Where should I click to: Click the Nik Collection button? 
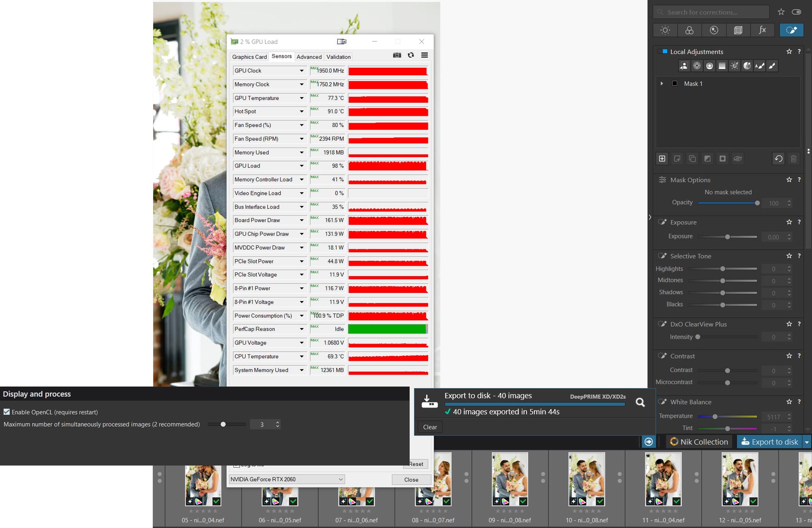coord(699,442)
